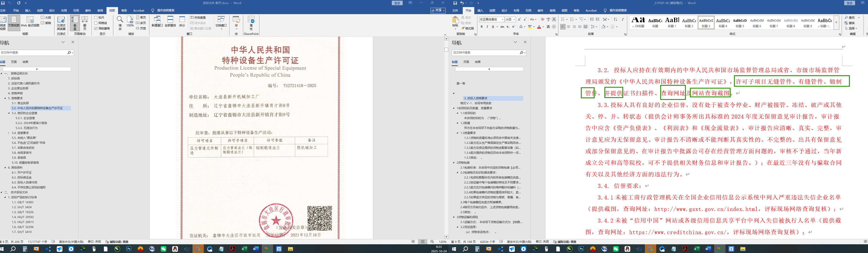Switch to the 页面 tab in right navigation pane
The height and width of the screenshot is (253, 868).
pos(466,62)
